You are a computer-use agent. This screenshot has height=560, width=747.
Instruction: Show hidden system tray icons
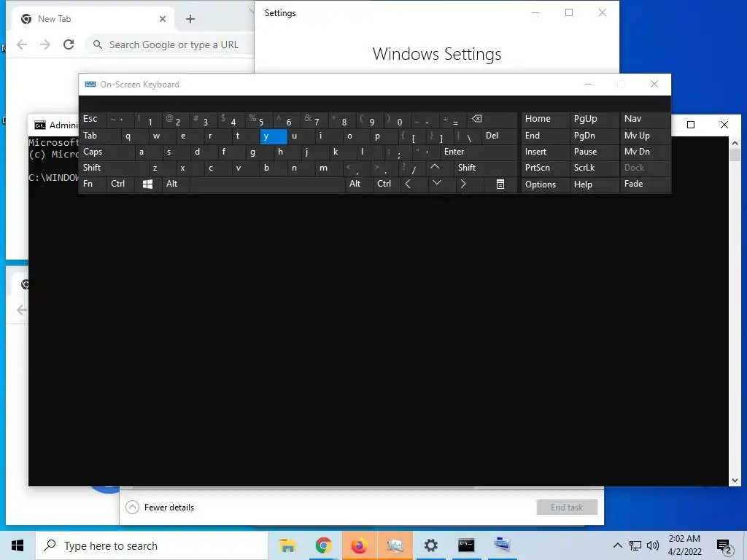617,545
